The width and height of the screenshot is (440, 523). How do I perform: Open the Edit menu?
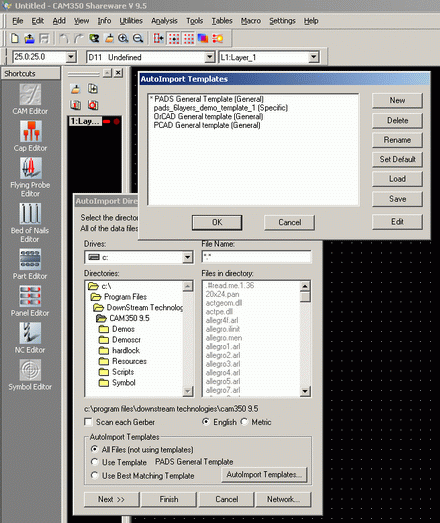coord(38,21)
